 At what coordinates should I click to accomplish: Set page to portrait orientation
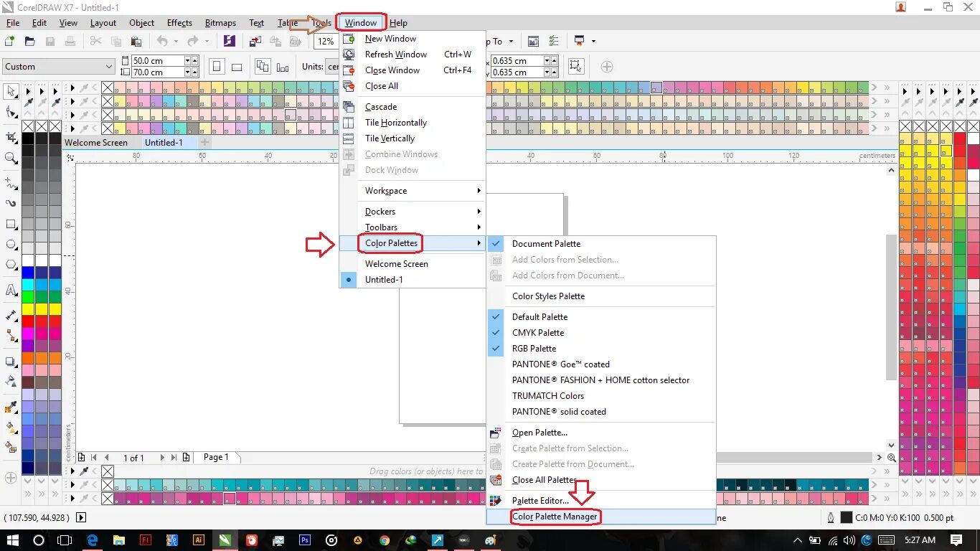point(216,67)
